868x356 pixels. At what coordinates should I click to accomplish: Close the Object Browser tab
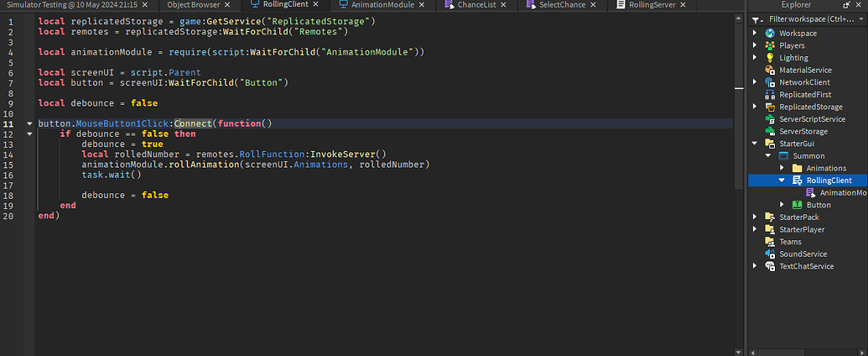tap(228, 4)
